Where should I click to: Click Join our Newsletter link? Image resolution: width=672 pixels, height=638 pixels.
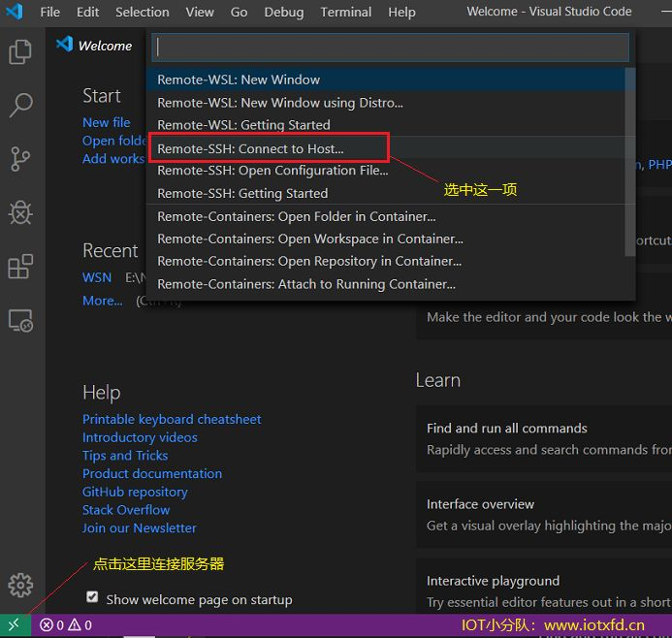pos(140,527)
